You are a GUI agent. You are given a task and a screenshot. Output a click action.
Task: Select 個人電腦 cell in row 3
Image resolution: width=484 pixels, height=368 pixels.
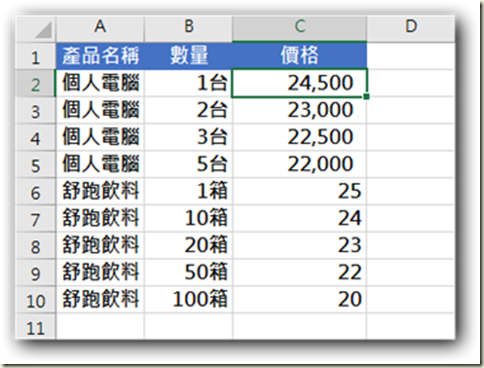(100, 111)
